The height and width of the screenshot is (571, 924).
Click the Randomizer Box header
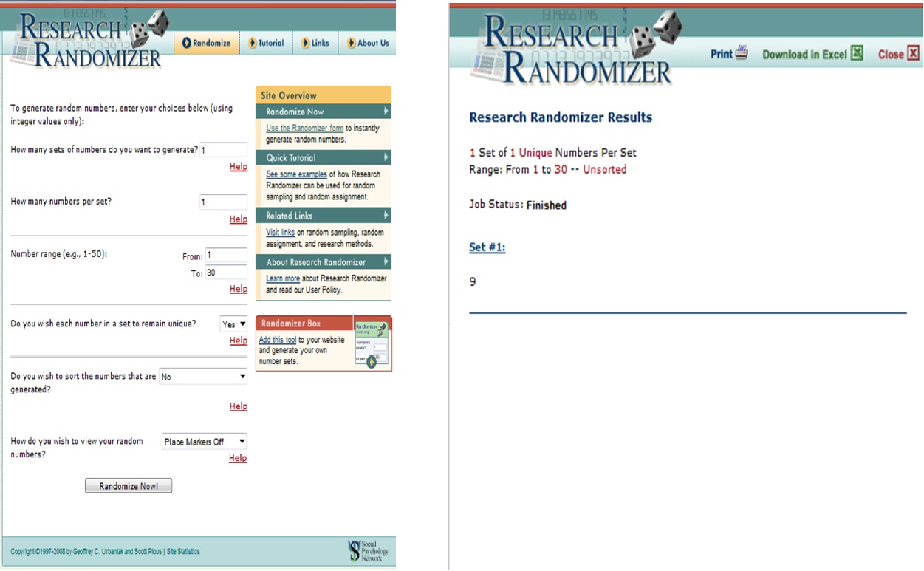304,324
